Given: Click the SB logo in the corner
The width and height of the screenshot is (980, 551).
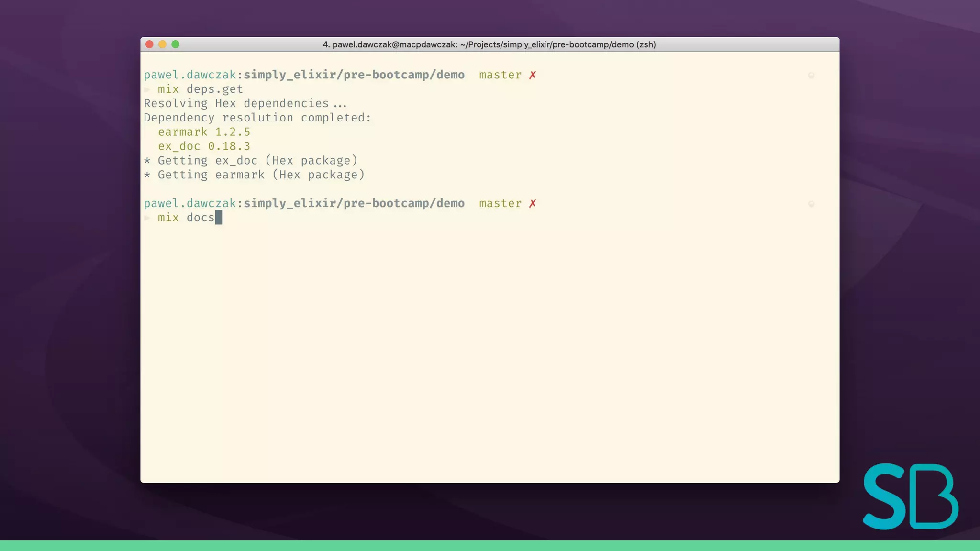Looking at the screenshot, I should (910, 496).
